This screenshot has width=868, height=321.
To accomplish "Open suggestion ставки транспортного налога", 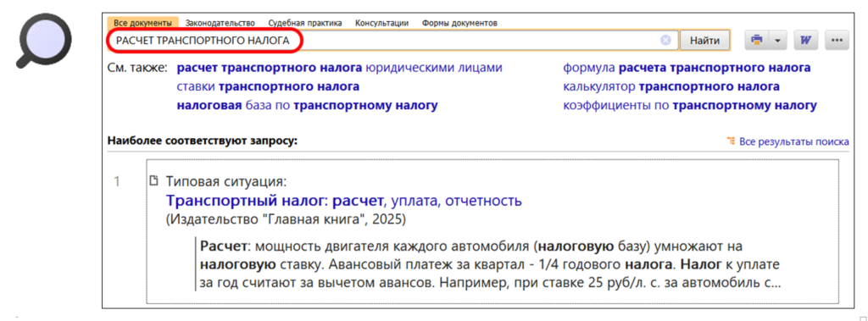I will pos(268,87).
